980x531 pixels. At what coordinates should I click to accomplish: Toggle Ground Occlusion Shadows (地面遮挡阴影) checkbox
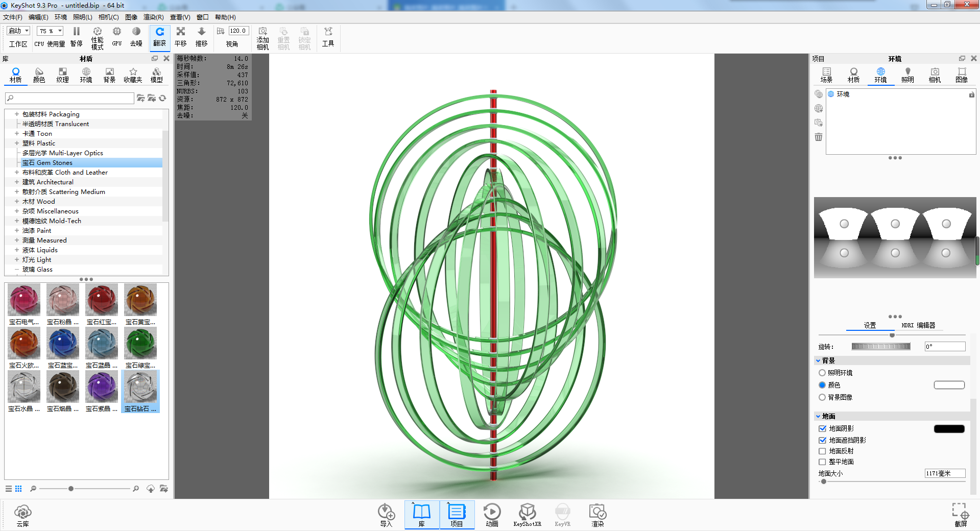click(x=822, y=440)
